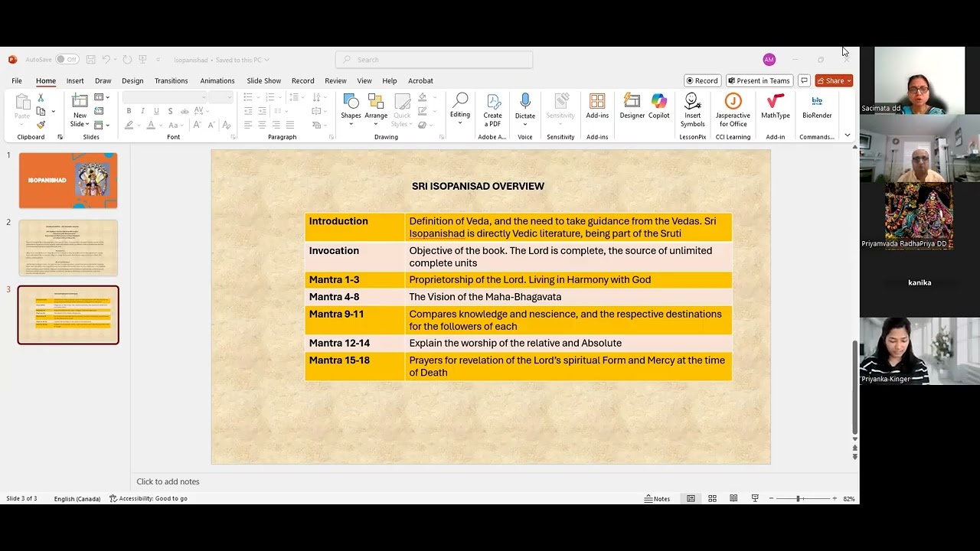Select the Format Painter brush
The image size is (980, 551).
[x=41, y=125]
